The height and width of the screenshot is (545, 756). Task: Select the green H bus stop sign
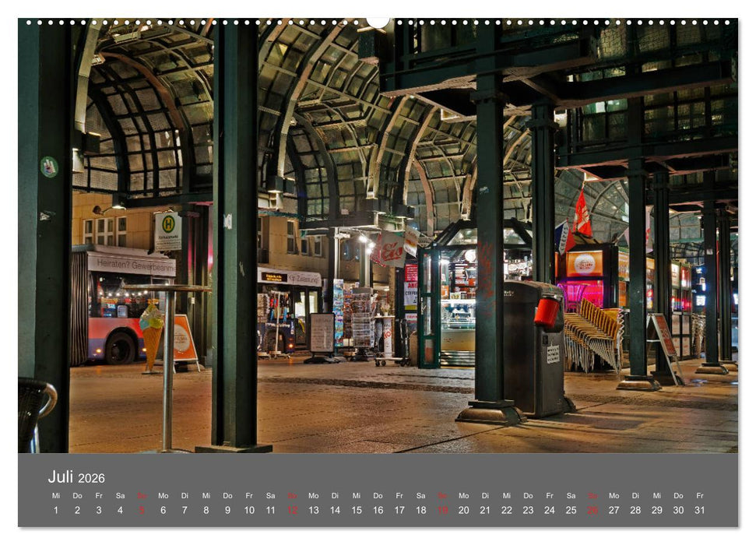click(x=167, y=224)
